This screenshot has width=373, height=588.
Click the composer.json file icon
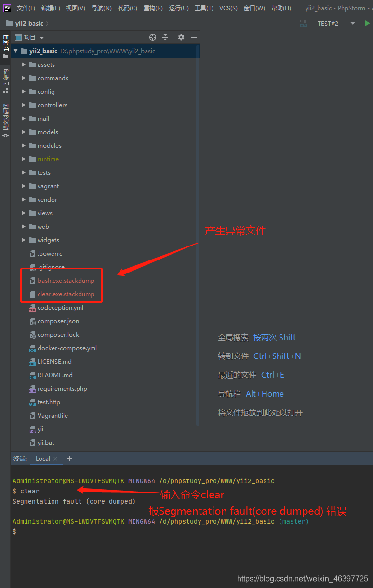tap(32, 321)
